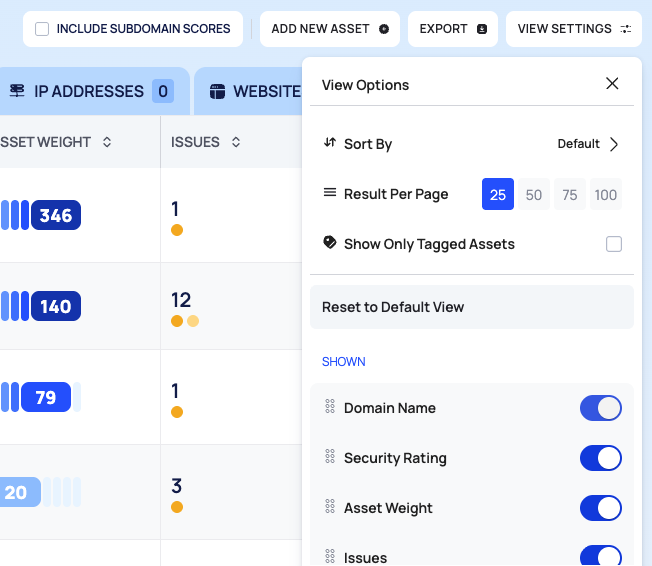Click issue count 3
652x566 pixels.
(176, 486)
